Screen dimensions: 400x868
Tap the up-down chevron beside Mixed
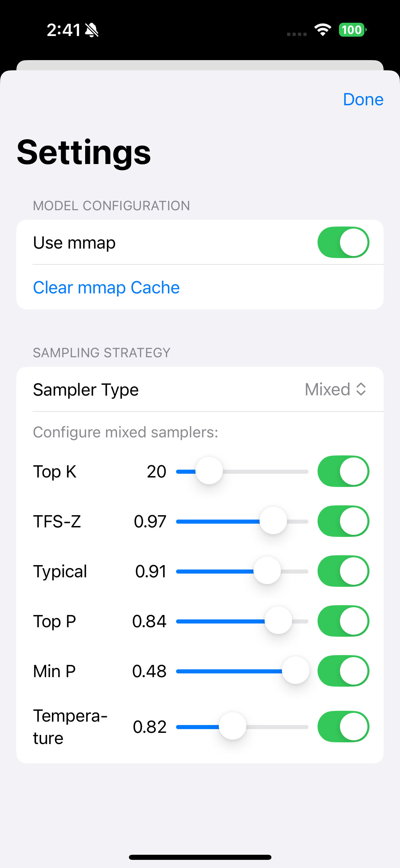tap(361, 389)
